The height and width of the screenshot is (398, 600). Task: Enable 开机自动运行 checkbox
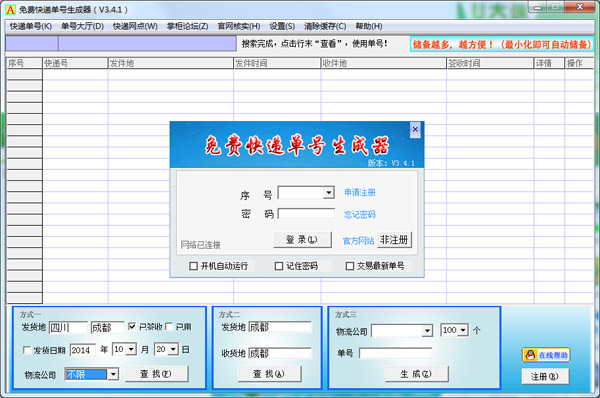(x=194, y=266)
